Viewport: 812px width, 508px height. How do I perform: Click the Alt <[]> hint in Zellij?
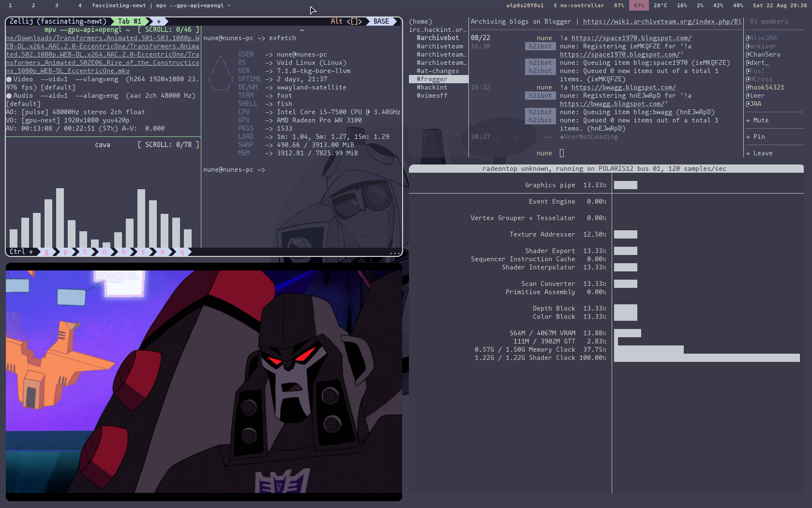pos(346,21)
